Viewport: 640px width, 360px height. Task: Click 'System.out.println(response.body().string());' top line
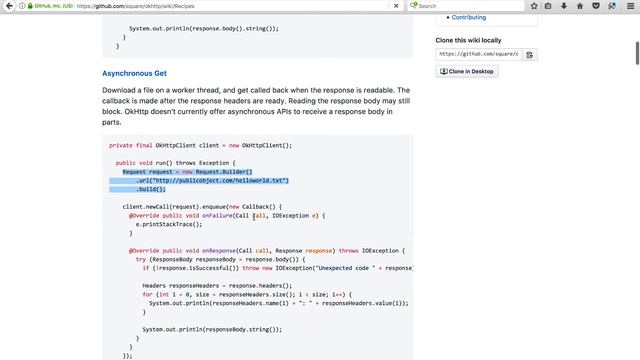[204, 29]
